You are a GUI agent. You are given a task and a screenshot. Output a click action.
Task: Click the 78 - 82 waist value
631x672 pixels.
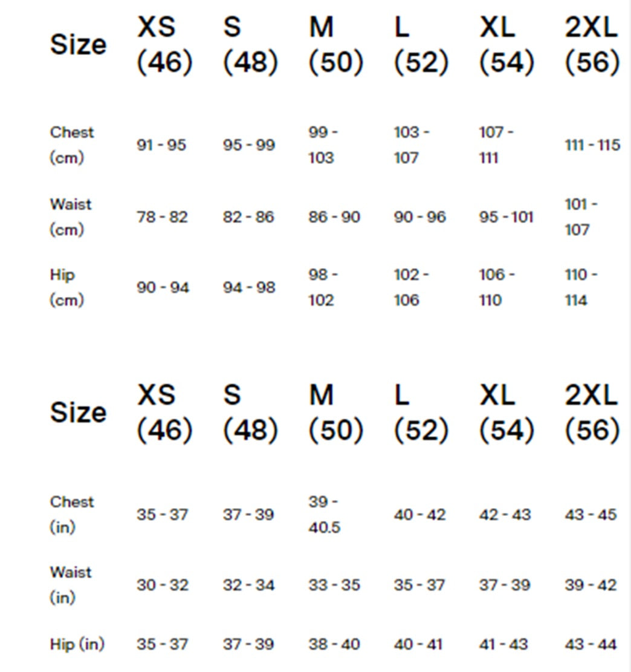click(162, 217)
